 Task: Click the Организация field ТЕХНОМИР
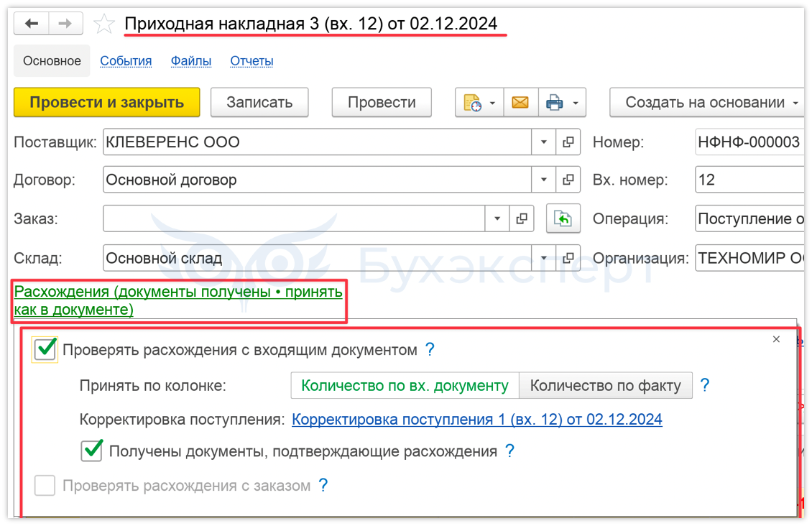[749, 258]
